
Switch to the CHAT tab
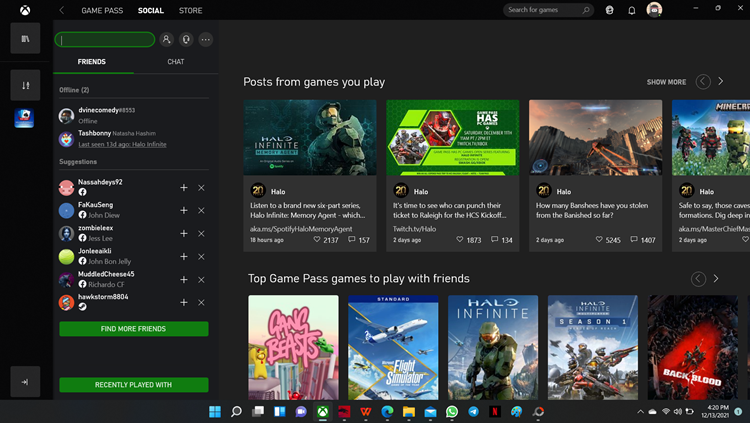pyautogui.click(x=176, y=62)
